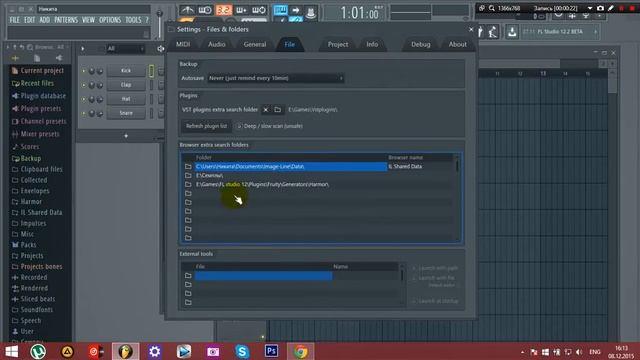Click the document icon in browser header
640x360 pixels.
point(37,58)
